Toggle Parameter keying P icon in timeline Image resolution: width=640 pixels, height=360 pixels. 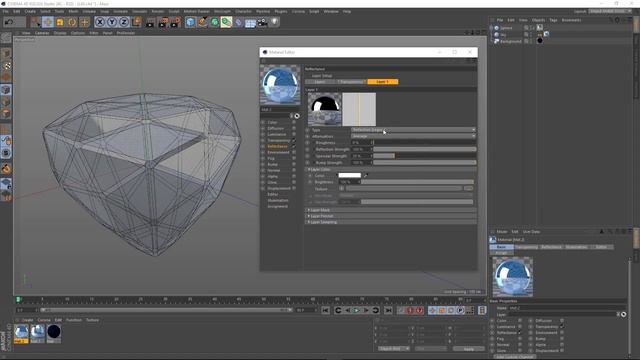[x=460, y=311]
